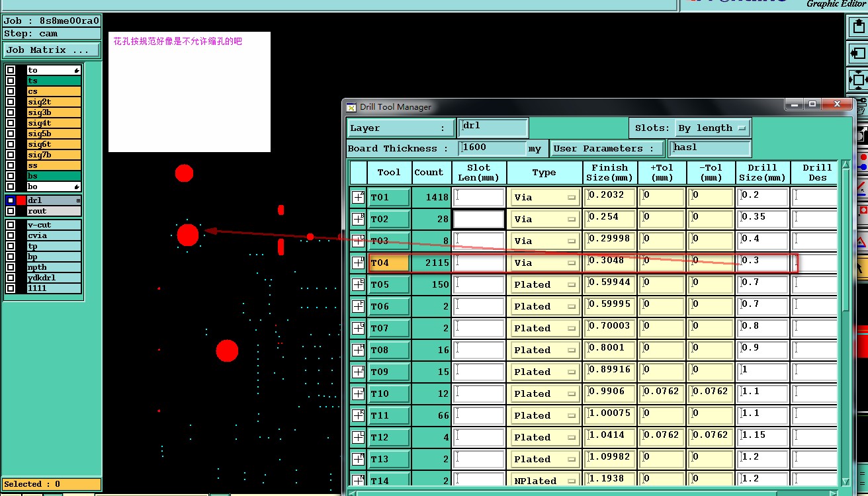Select the 'bs' layer name

click(x=54, y=176)
